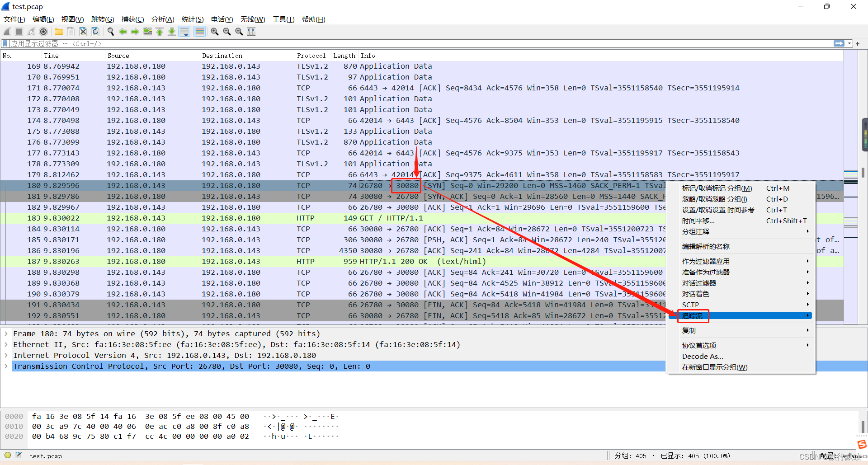
Task: Choose 设置/取消设置 时间参考 option
Action: pyautogui.click(x=741, y=210)
